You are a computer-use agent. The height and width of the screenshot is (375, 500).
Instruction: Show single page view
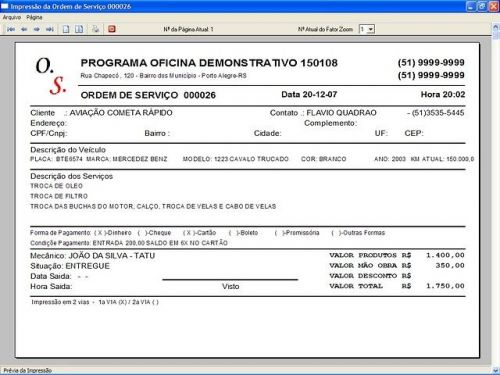click(66, 29)
